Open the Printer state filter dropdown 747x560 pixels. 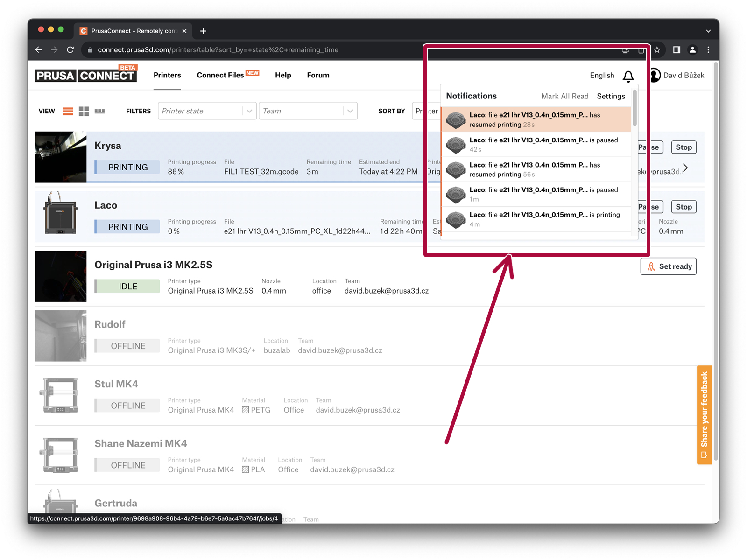tap(207, 111)
